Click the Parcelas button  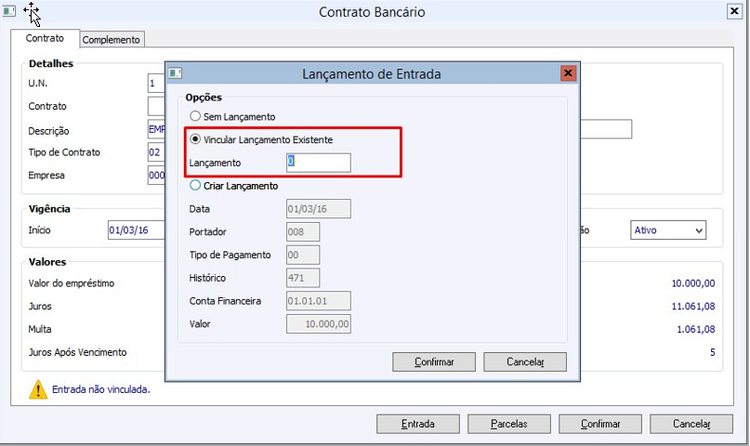509,424
